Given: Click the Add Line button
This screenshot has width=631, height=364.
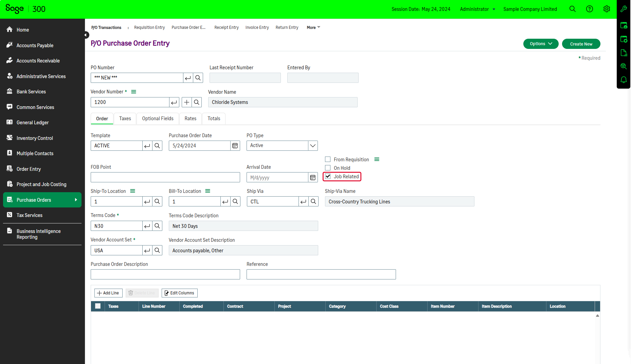Looking at the screenshot, I should pyautogui.click(x=108, y=293).
